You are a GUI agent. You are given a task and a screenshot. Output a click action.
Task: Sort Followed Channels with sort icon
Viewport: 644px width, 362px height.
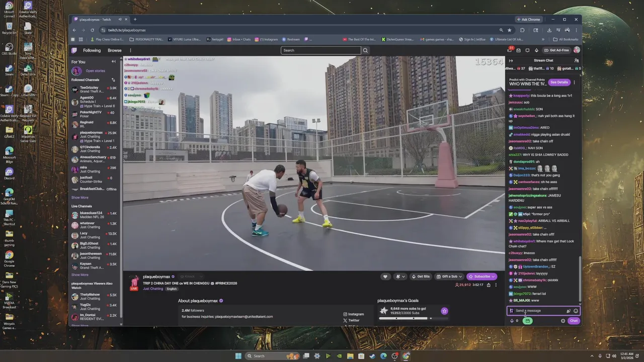(113, 80)
